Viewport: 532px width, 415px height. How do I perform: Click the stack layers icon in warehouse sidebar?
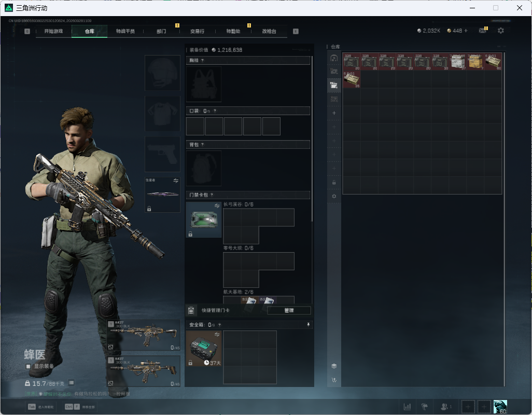[x=334, y=366]
